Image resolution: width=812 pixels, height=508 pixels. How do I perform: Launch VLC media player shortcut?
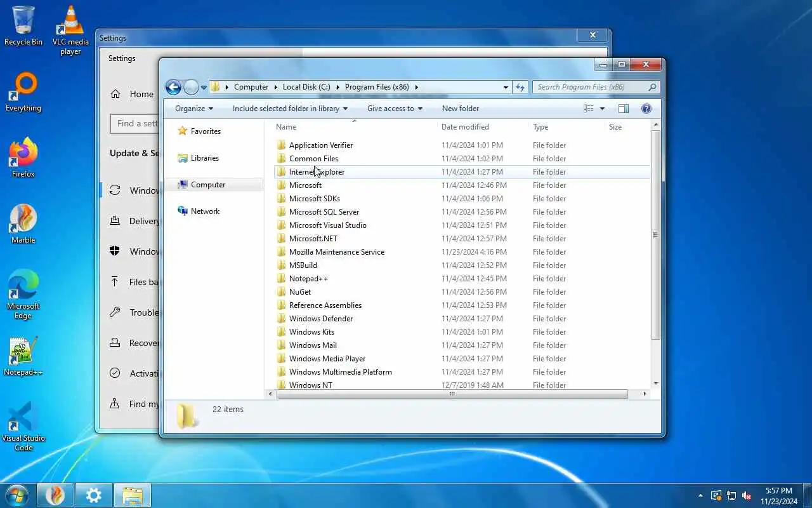point(70,30)
